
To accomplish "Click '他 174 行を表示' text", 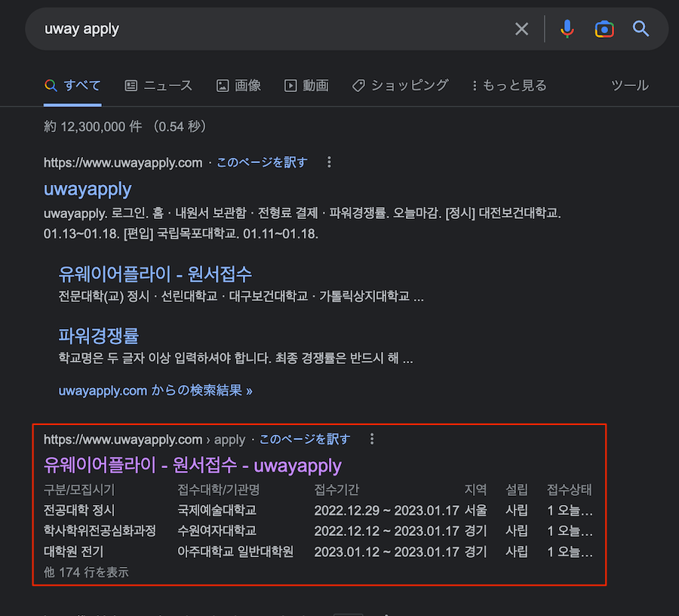I will point(86,572).
